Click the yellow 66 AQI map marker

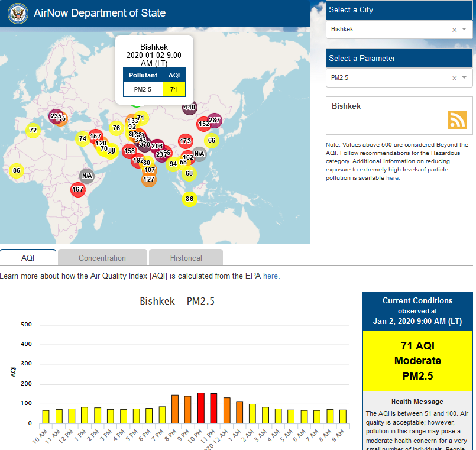[212, 140]
